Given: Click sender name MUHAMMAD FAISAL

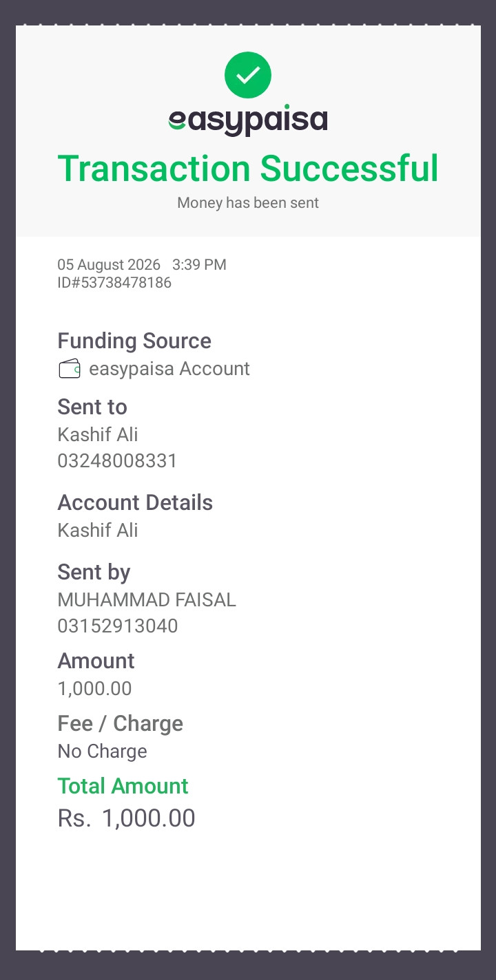Looking at the screenshot, I should [x=147, y=600].
